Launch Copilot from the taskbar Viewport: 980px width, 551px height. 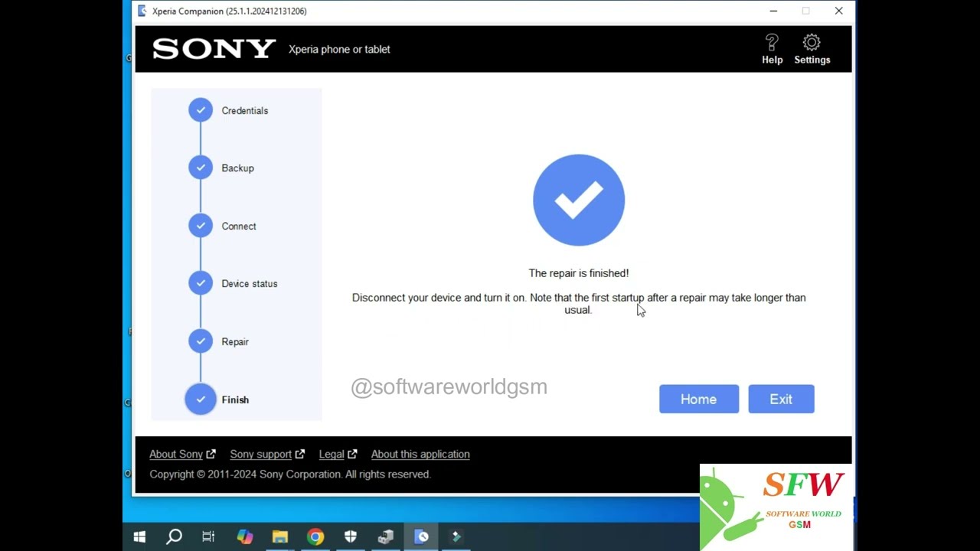pyautogui.click(x=245, y=536)
